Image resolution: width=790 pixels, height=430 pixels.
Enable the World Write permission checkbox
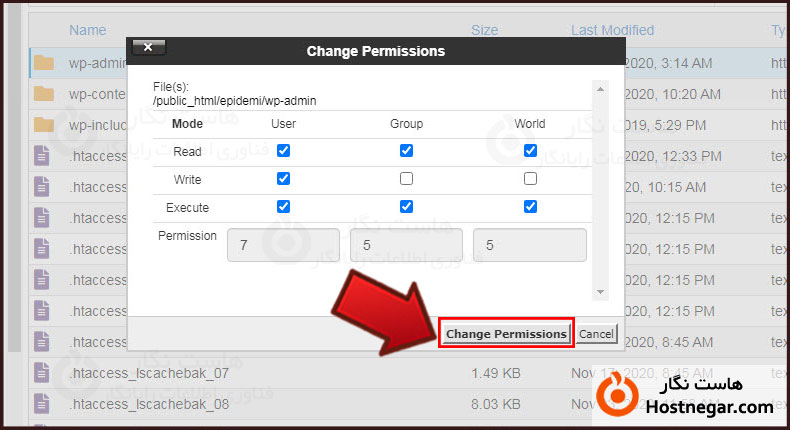(x=530, y=179)
